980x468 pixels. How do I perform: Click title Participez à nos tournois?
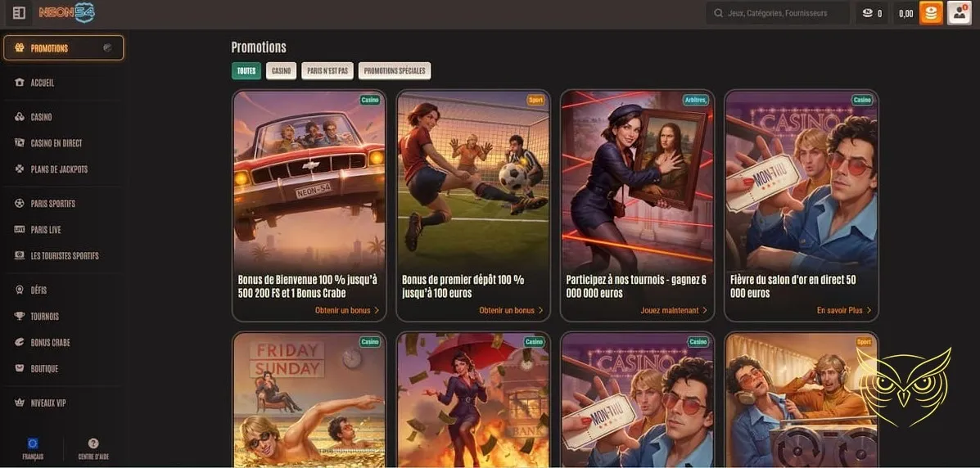point(636,286)
